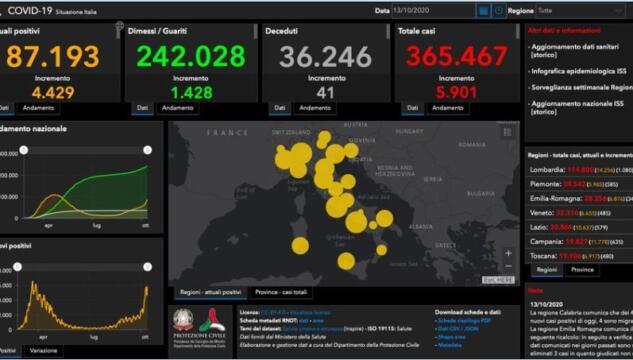This screenshot has width=633, height=360.
Task: Open Andamento tab under Deceduti
Action: (x=315, y=108)
